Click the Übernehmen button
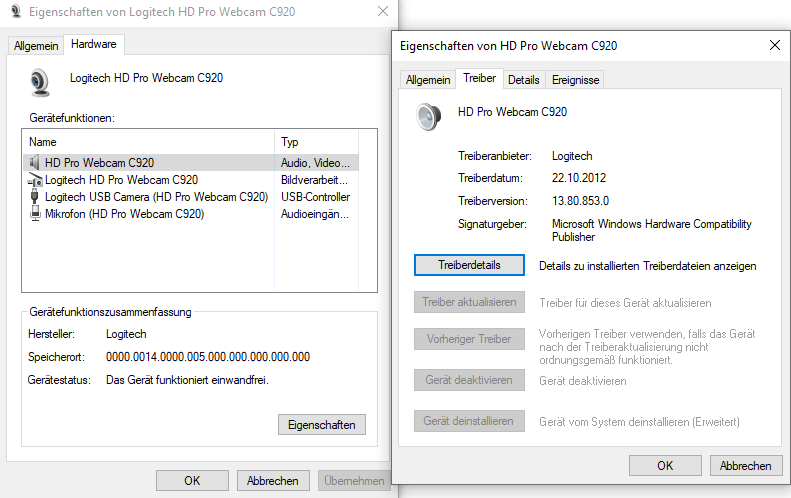The height and width of the screenshot is (498, 791). click(x=354, y=480)
